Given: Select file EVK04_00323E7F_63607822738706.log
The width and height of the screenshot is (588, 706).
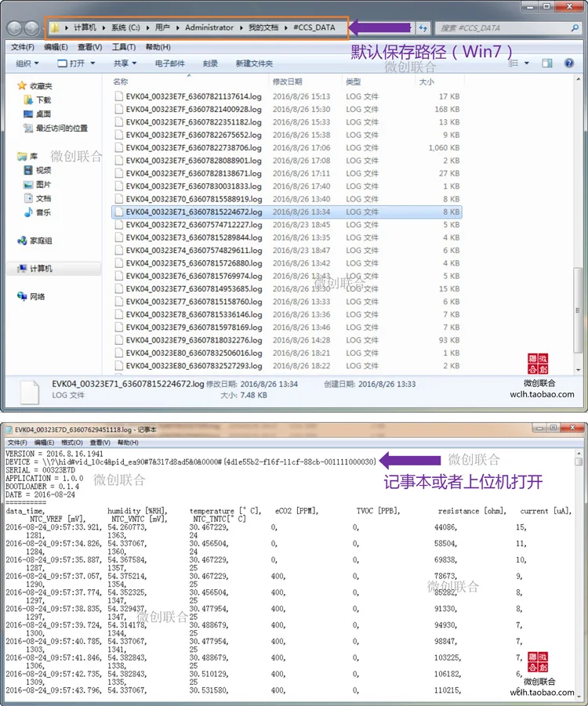Looking at the screenshot, I should tap(287, 147).
